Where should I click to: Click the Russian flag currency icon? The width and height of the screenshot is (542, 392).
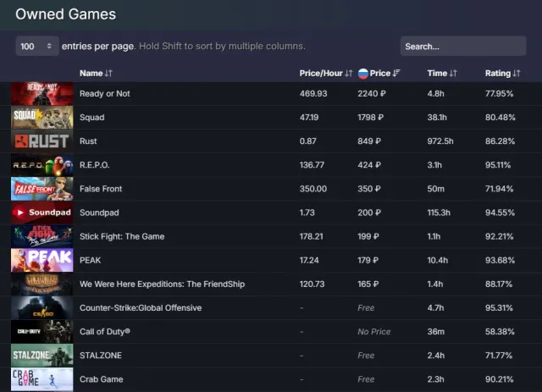coord(363,74)
